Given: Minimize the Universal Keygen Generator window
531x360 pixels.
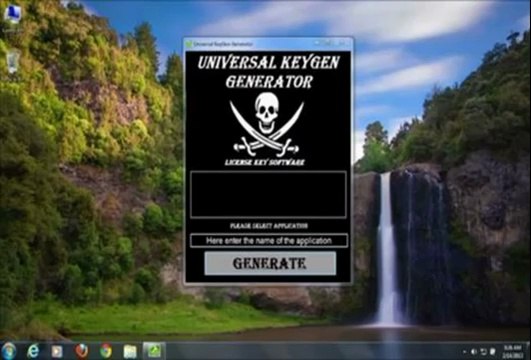Looking at the screenshot, I should [318, 43].
